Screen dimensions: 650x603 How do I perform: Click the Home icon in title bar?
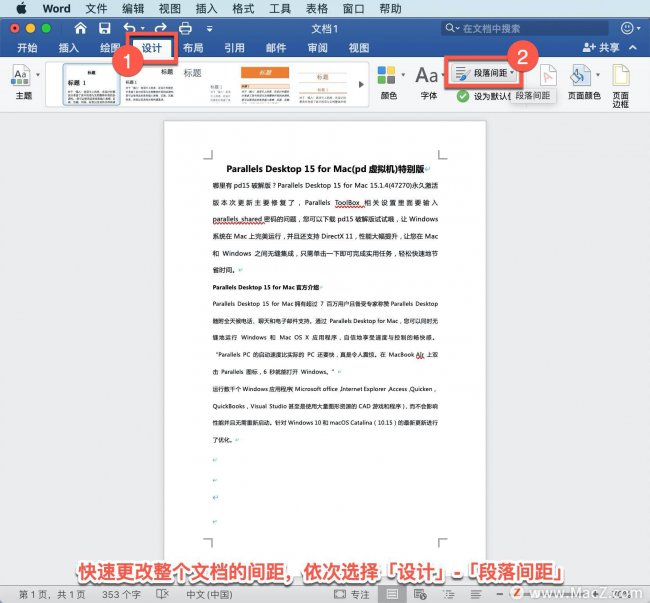tap(80, 28)
